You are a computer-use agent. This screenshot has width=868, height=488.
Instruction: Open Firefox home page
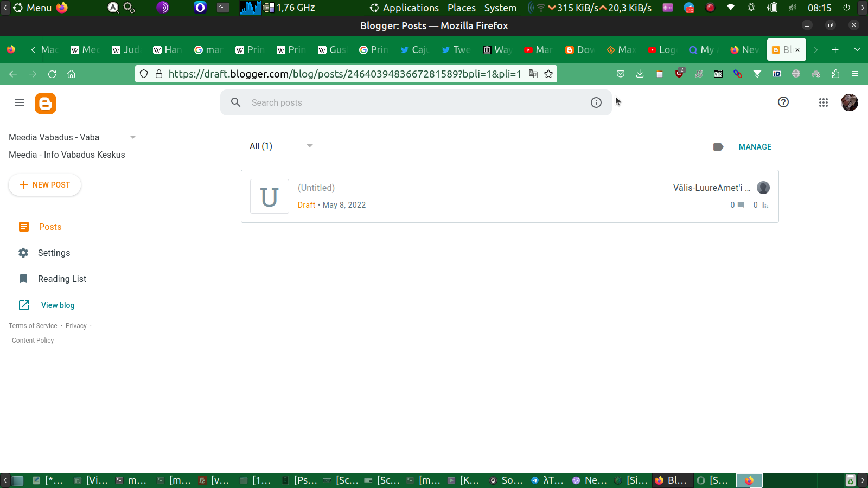click(71, 74)
